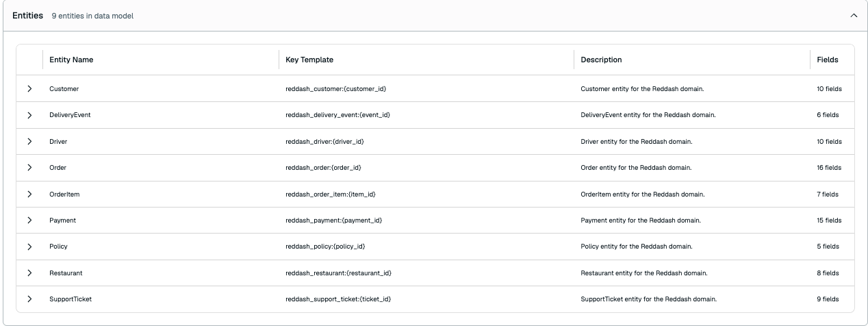Image resolution: width=868 pixels, height=326 pixels.
Task: Select the Driver entity name
Action: tap(58, 142)
